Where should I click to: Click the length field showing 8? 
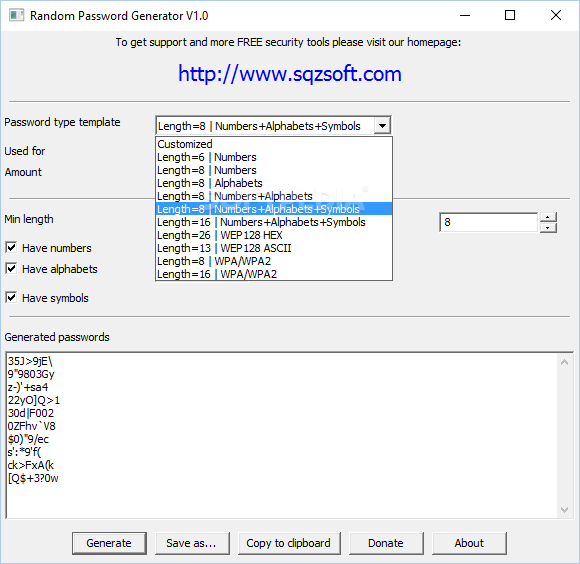(x=488, y=222)
